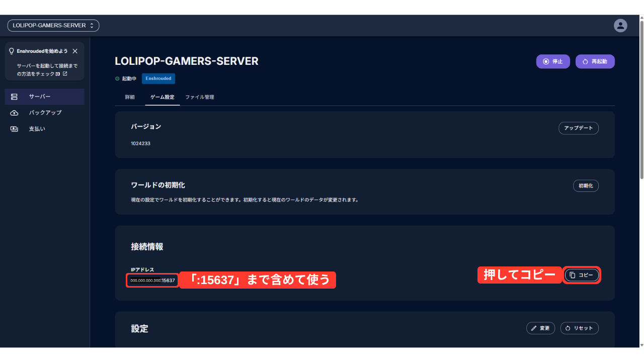
Task: Click the lightbulb icon in the tip card
Action: (12, 51)
